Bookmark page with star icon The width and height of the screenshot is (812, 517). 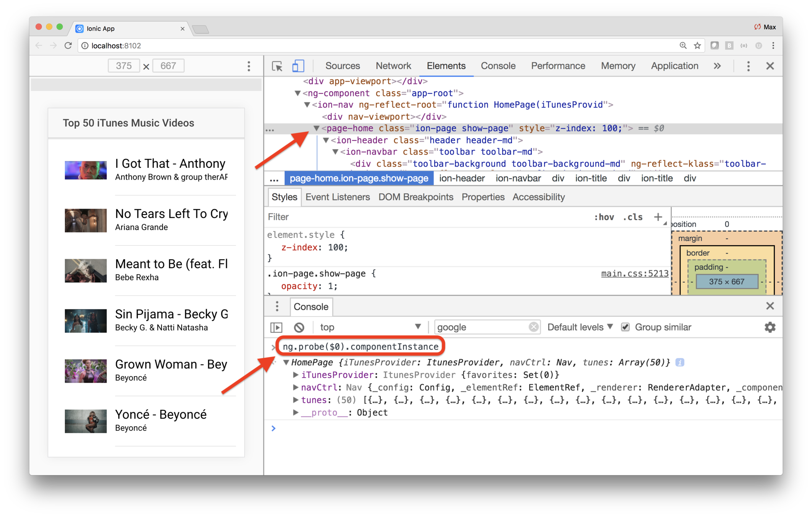pyautogui.click(x=697, y=46)
